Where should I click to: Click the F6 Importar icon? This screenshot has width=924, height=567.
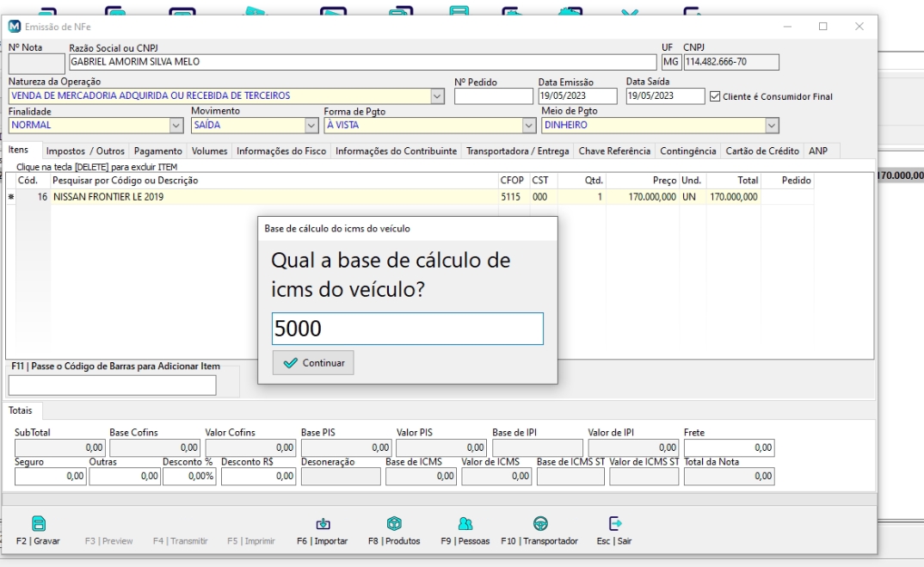323,524
